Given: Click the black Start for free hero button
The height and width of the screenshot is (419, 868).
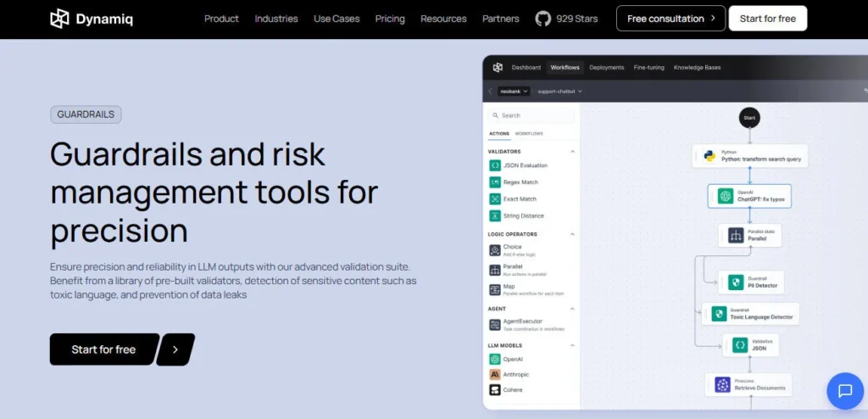Looking at the screenshot, I should (104, 349).
